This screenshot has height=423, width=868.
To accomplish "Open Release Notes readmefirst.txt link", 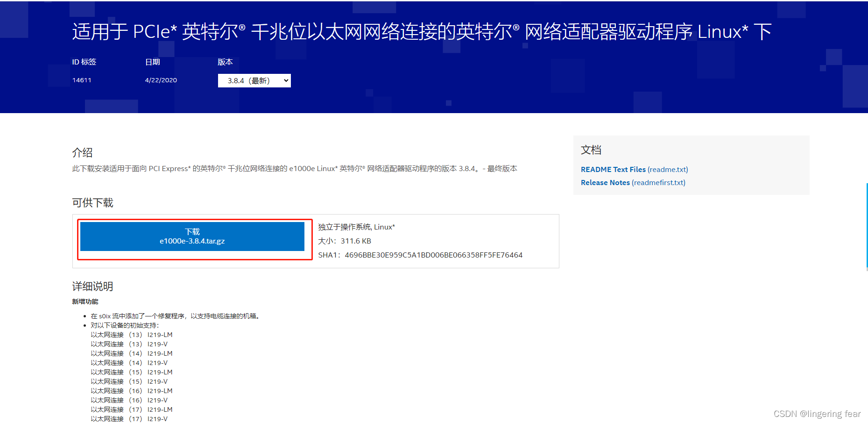I will pyautogui.click(x=633, y=182).
